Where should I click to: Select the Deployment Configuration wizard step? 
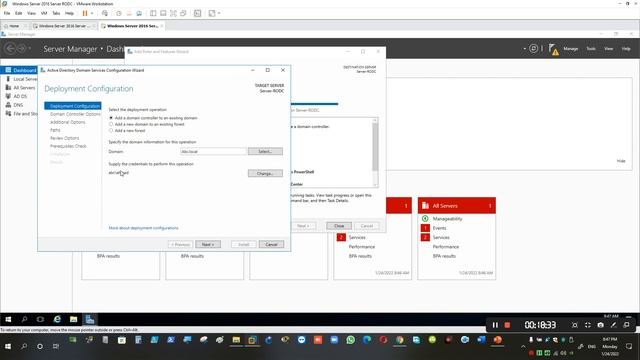[73, 106]
